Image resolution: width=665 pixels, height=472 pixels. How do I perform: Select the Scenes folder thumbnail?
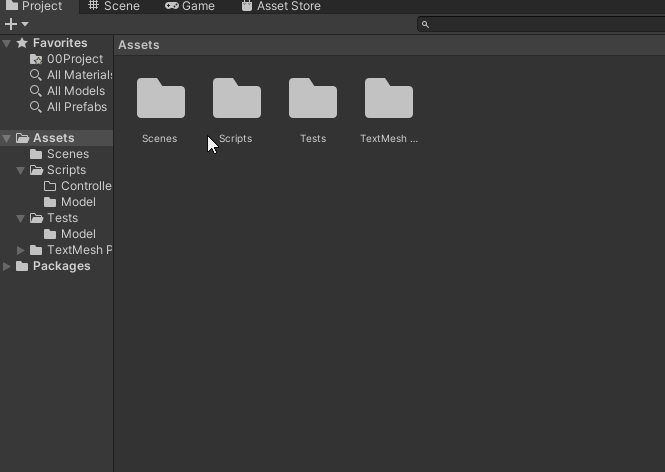(x=161, y=98)
